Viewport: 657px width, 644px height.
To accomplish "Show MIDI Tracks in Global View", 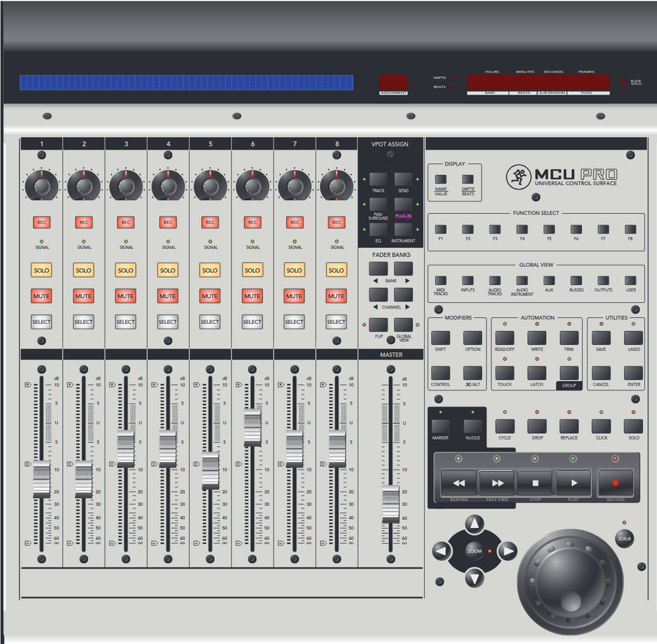I will click(x=441, y=280).
